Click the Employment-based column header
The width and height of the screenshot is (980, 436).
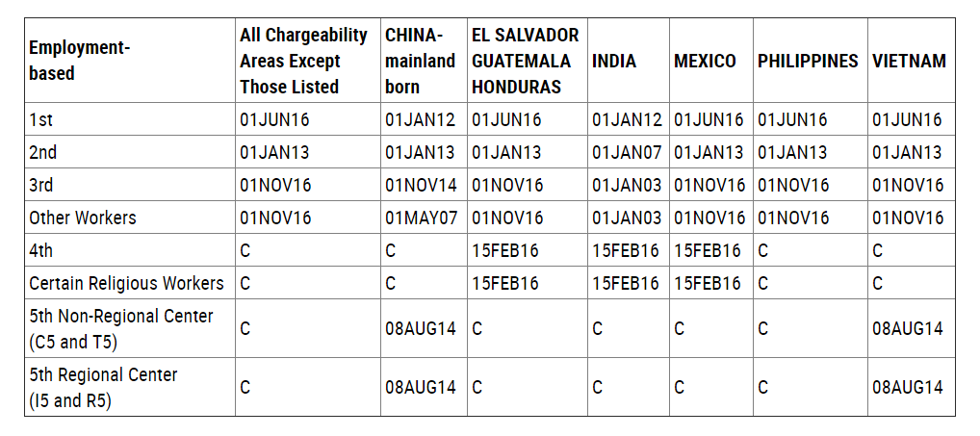pyautogui.click(x=79, y=61)
